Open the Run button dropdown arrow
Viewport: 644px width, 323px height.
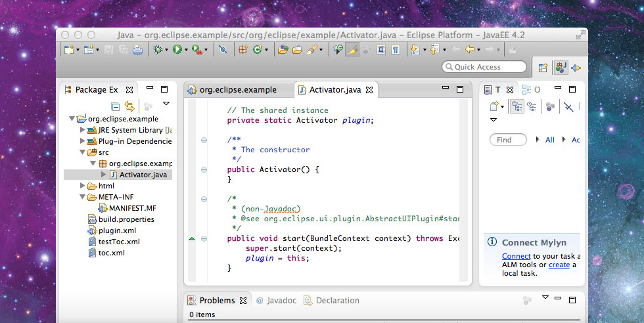click(186, 50)
